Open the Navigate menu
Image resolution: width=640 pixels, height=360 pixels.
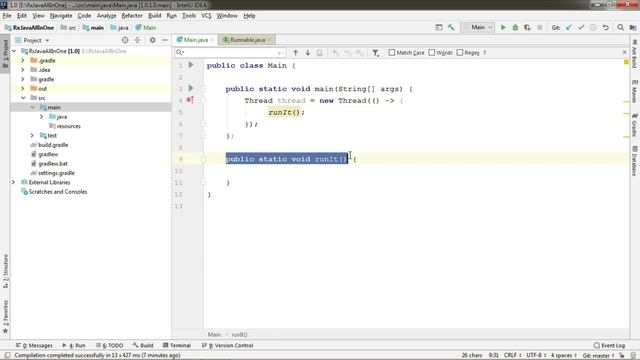pyautogui.click(x=61, y=16)
